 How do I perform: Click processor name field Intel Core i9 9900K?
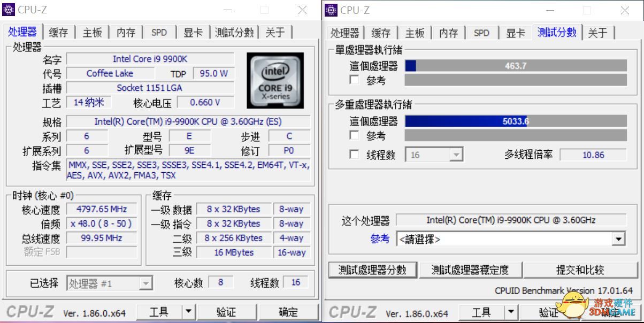[x=150, y=59]
